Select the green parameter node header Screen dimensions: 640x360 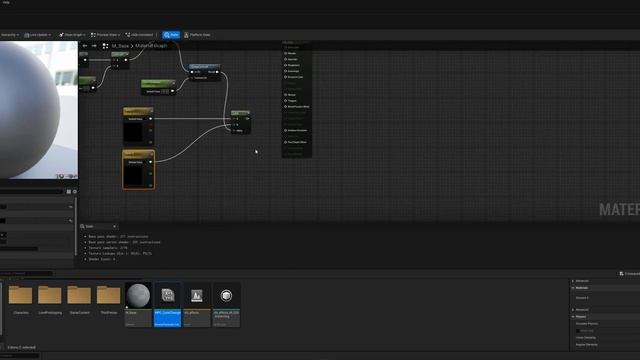[x=158, y=83]
